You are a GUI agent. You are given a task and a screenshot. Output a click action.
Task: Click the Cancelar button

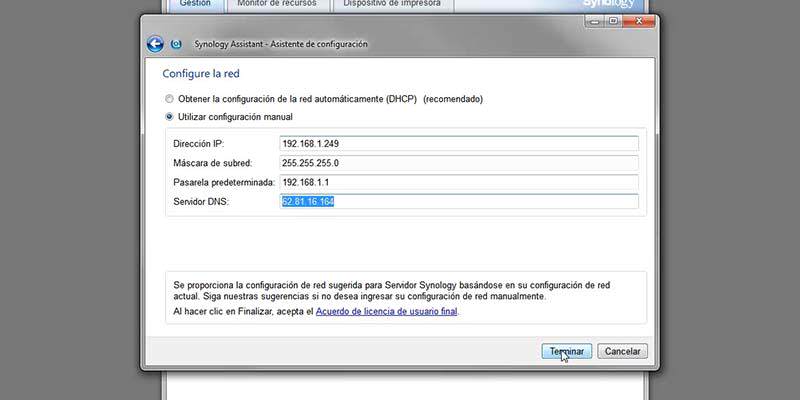click(x=622, y=351)
